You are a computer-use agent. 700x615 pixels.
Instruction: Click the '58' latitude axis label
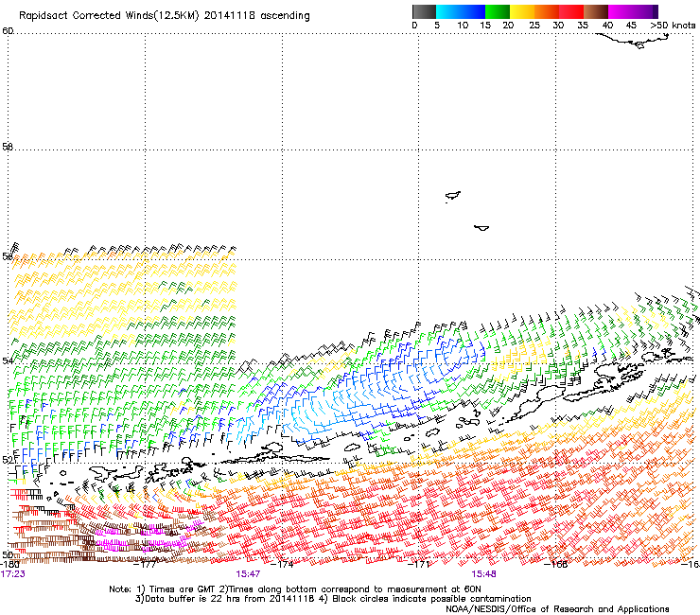(x=8, y=147)
